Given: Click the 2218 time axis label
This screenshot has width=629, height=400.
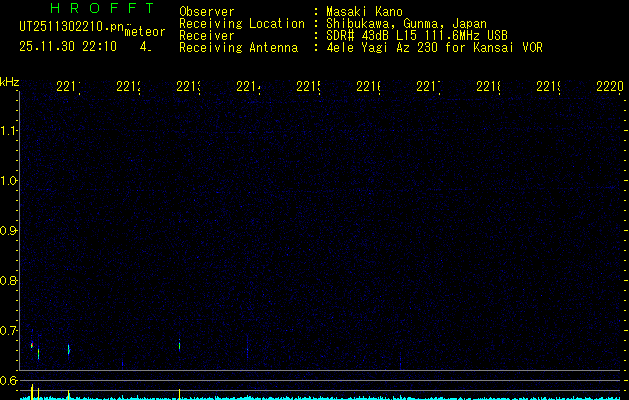Looking at the screenshot, I should [489, 86].
